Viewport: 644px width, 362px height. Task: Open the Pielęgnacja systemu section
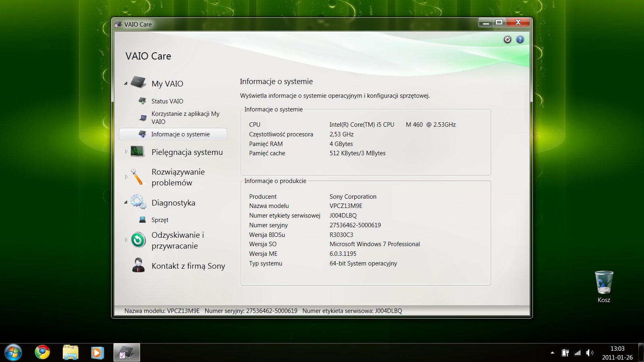tap(187, 152)
